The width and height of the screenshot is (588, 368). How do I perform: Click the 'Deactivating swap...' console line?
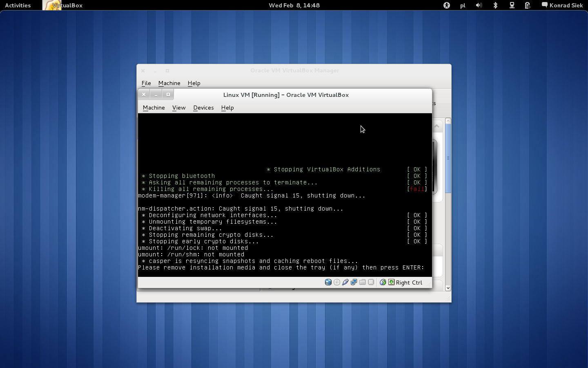(x=182, y=228)
